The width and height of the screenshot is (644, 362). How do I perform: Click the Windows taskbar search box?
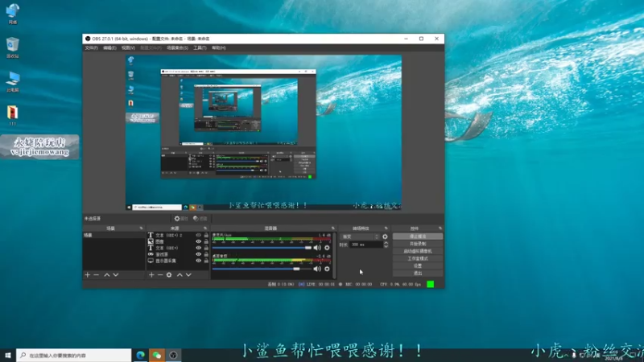click(x=74, y=355)
